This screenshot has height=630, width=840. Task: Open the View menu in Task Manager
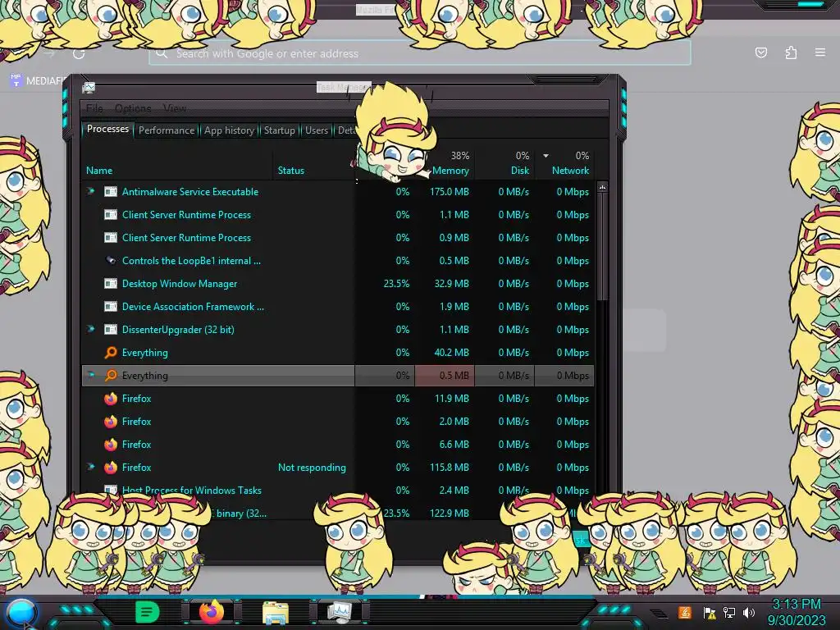[x=175, y=108]
